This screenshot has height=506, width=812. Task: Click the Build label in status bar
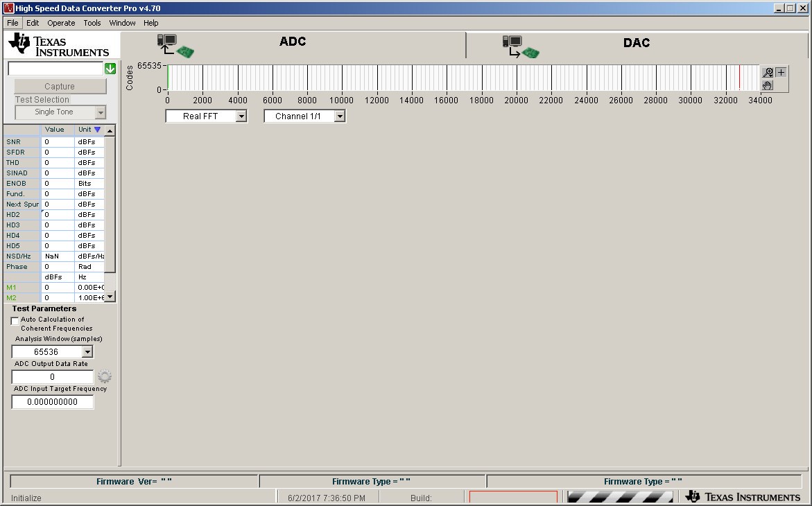tap(421, 498)
